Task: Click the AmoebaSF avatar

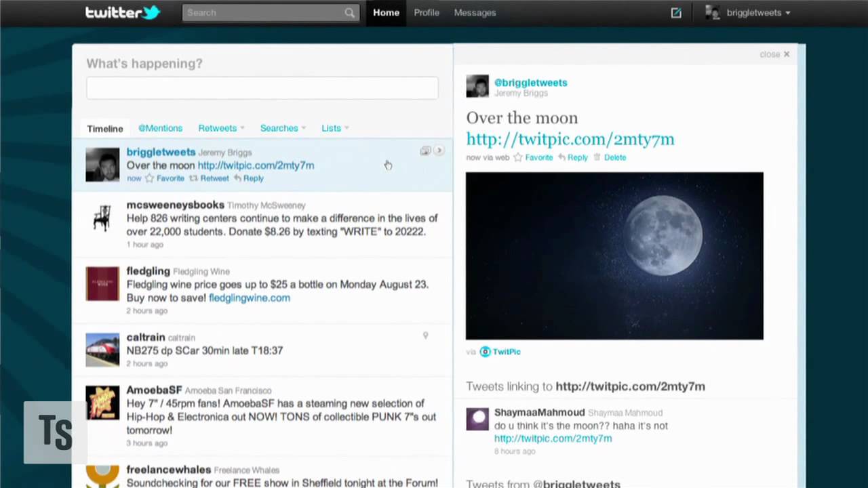Action: (102, 403)
